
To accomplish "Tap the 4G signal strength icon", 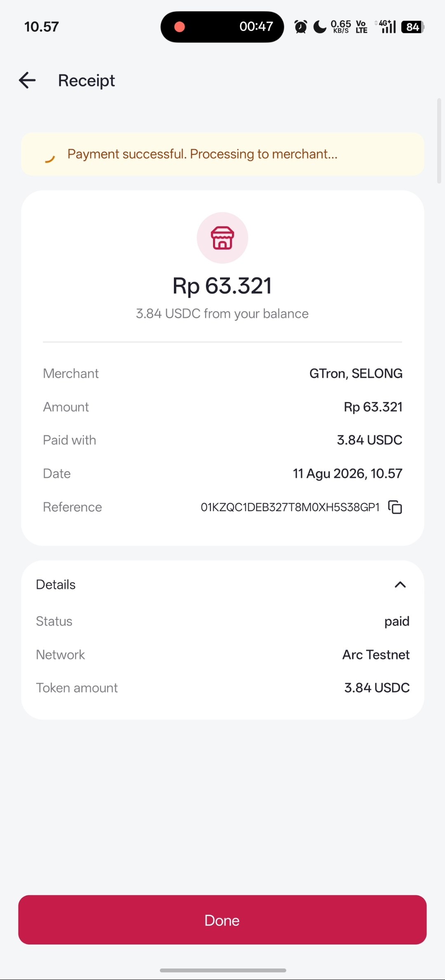I will [x=386, y=27].
